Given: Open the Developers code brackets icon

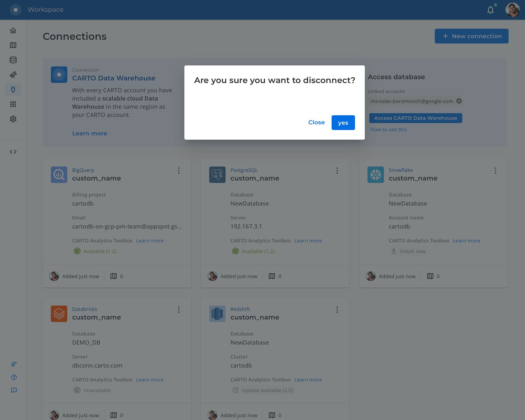Looking at the screenshot, I should pos(13,152).
